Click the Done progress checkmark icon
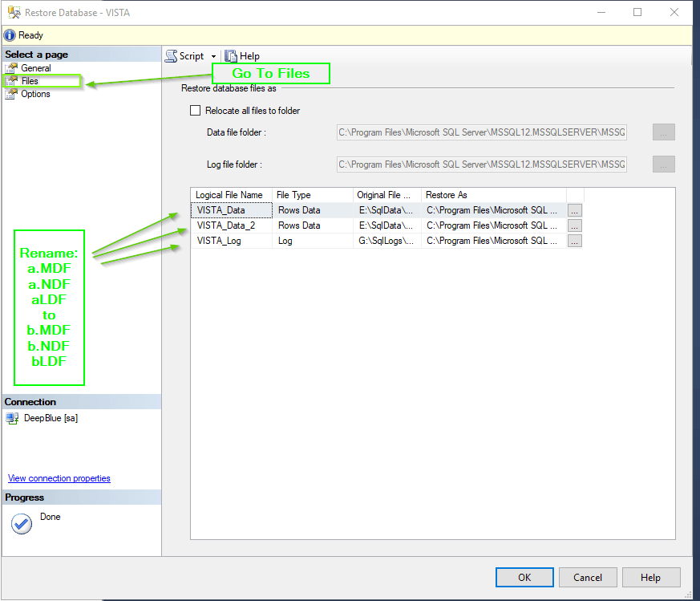Screen dimensions: 700x601 tap(22, 523)
